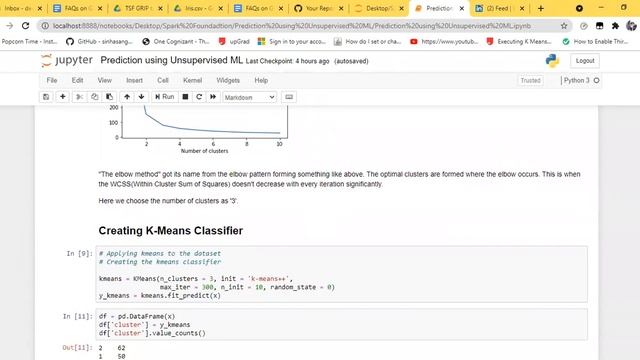This screenshot has width=640, height=360.
Task: Restart kernel and run all fast-forward icon
Action: [x=213, y=97]
